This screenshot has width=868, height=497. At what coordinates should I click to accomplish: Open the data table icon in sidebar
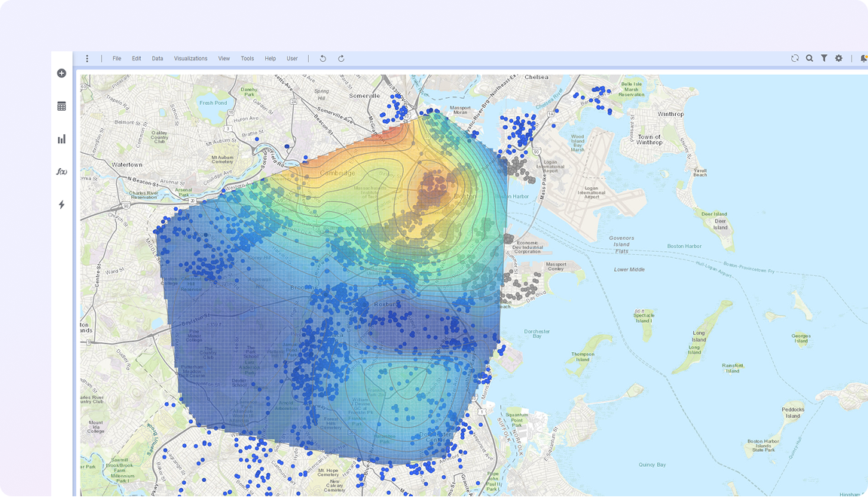click(62, 106)
